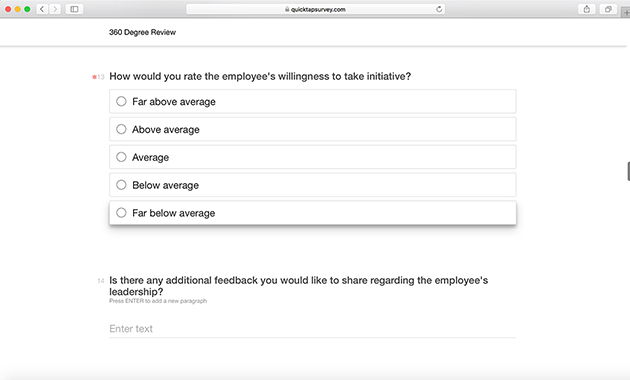Grab the page scrollbar handle on right edge

[x=628, y=171]
